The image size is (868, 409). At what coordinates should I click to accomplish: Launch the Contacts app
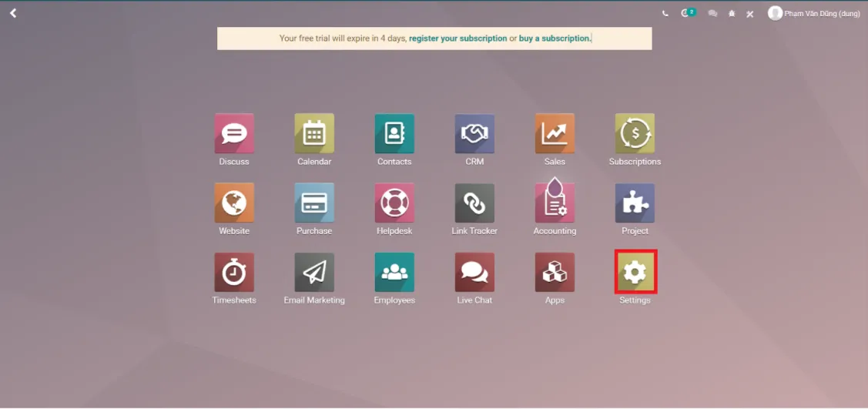[x=394, y=133]
